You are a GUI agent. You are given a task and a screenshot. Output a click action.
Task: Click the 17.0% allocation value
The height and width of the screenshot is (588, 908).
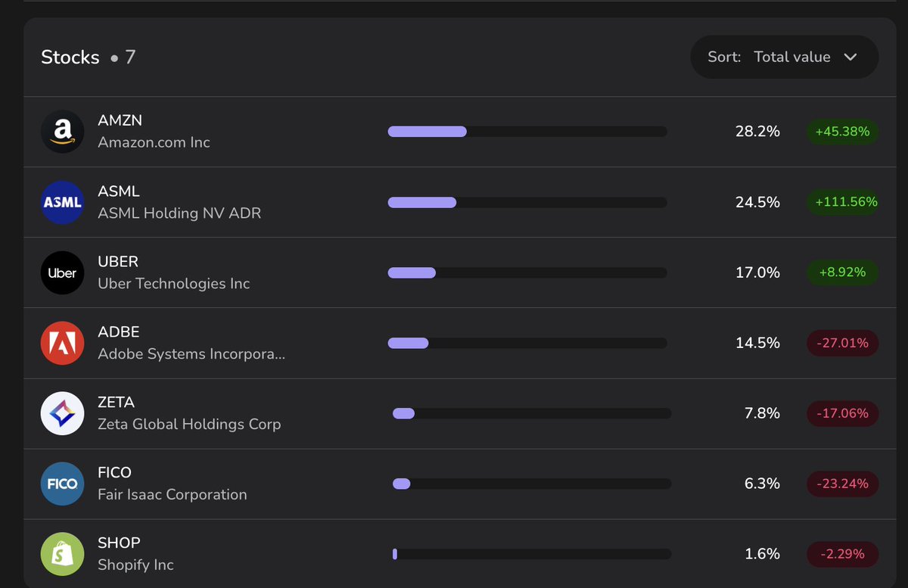click(x=757, y=272)
